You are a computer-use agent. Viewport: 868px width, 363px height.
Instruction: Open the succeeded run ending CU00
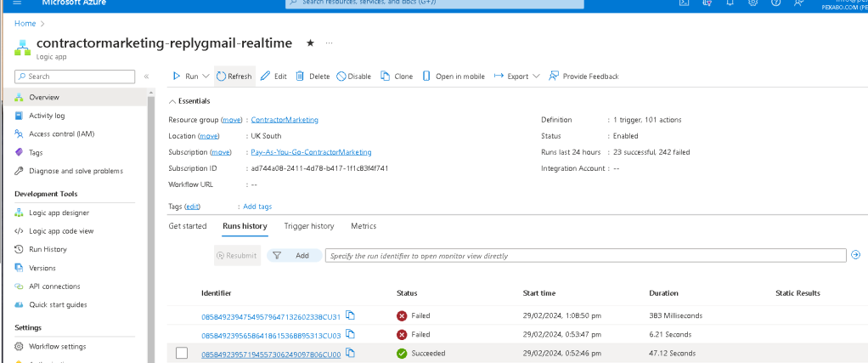tap(271, 354)
